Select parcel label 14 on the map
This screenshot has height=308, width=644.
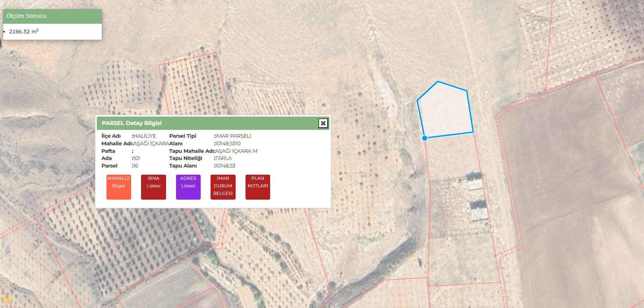tap(34, 296)
